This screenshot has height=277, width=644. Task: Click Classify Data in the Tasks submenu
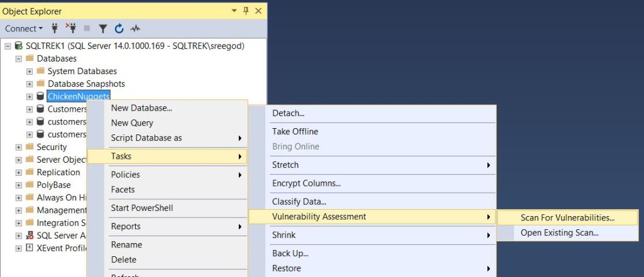click(x=299, y=202)
